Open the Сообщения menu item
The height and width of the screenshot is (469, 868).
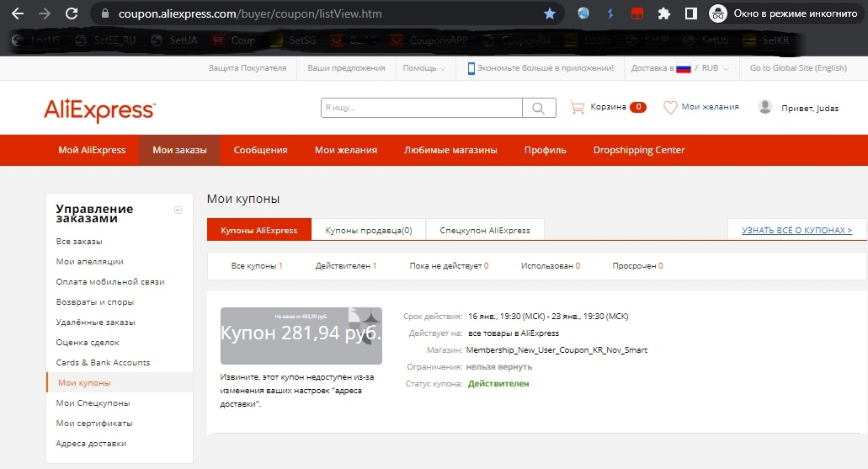tap(260, 150)
